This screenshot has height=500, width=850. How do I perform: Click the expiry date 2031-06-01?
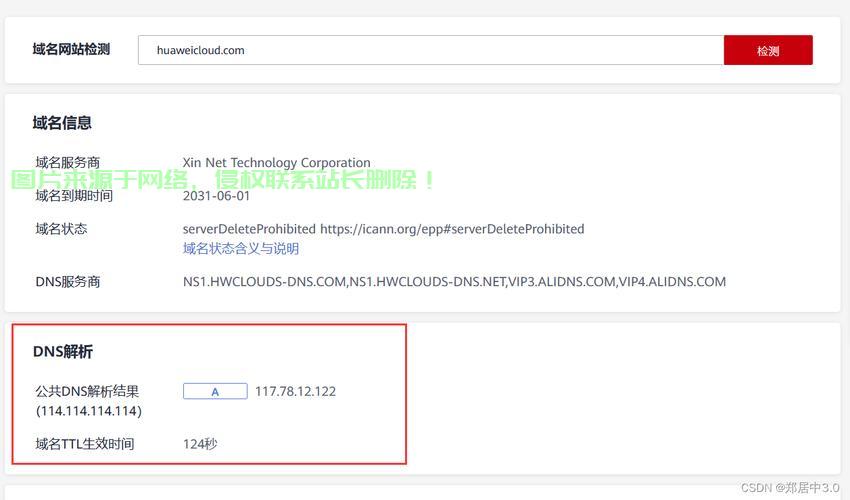(x=216, y=196)
